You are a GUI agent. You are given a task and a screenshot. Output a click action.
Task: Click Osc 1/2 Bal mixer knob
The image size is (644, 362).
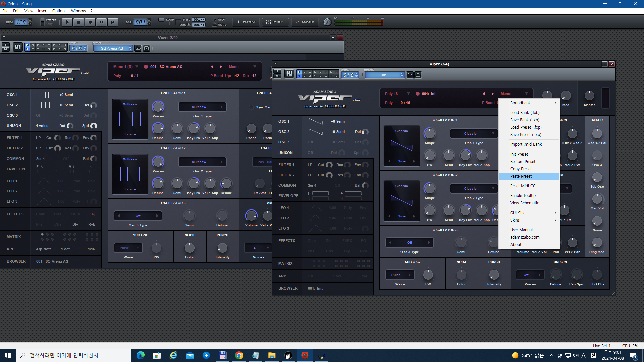pos(597,134)
